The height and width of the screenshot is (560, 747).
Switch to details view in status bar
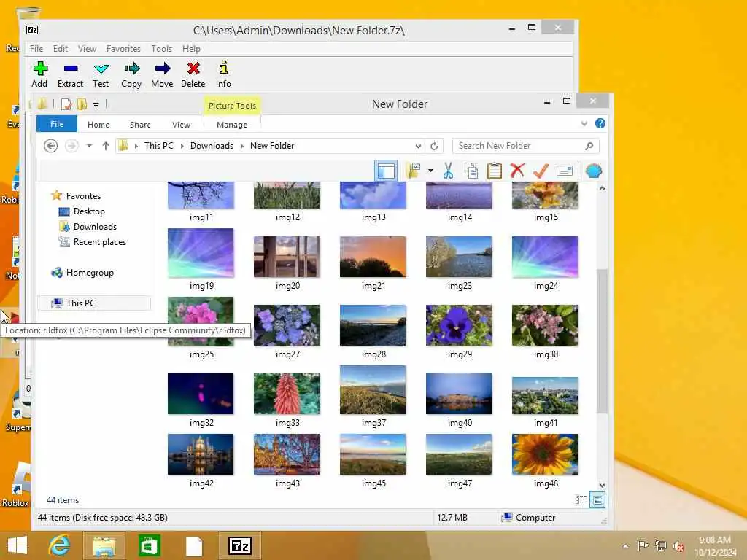[x=581, y=499]
